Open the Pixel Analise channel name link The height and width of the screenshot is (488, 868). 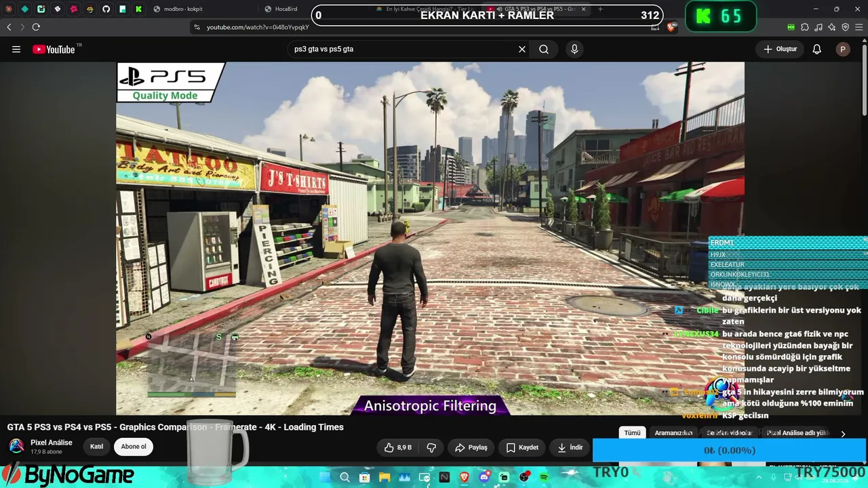tap(52, 443)
